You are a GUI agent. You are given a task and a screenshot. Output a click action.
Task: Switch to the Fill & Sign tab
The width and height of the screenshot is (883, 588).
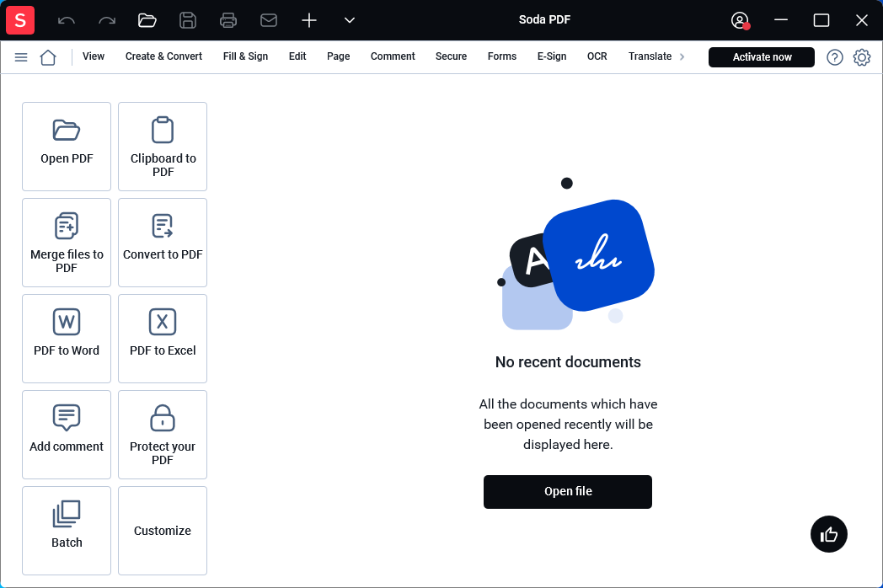click(245, 56)
